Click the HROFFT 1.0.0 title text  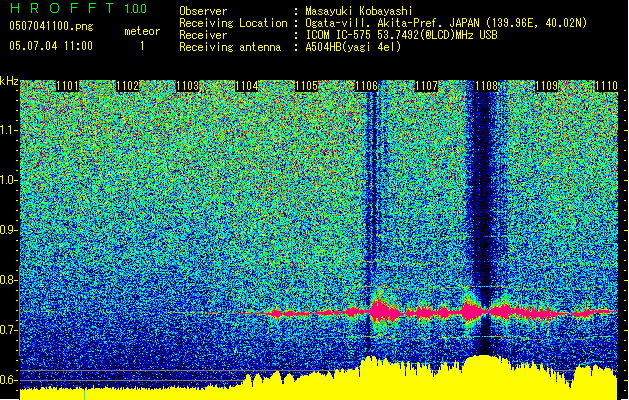[79, 8]
